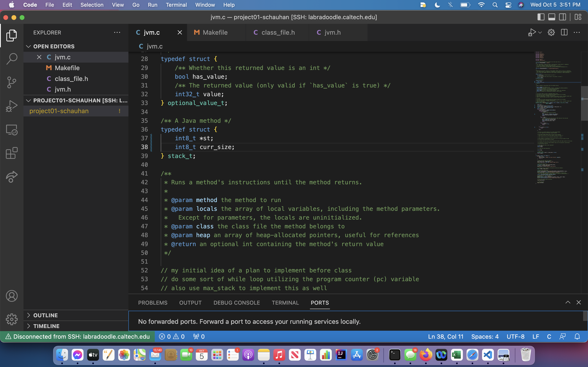Toggle the primary side bar visibility
Viewport: 588px width, 367px height.
pyautogui.click(x=541, y=17)
